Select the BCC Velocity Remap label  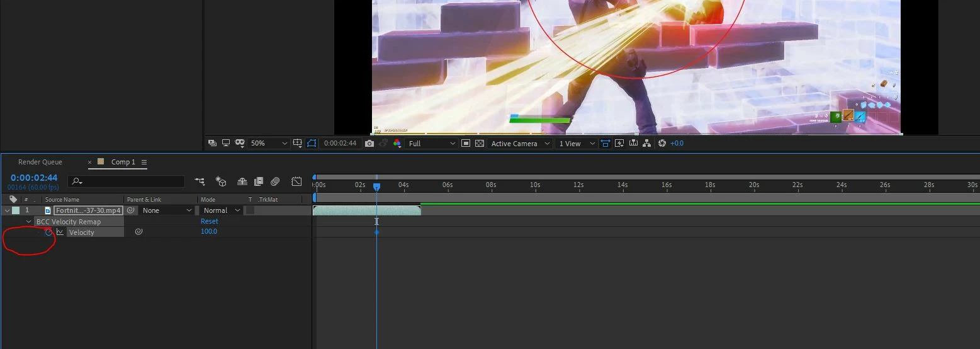pyautogui.click(x=68, y=222)
